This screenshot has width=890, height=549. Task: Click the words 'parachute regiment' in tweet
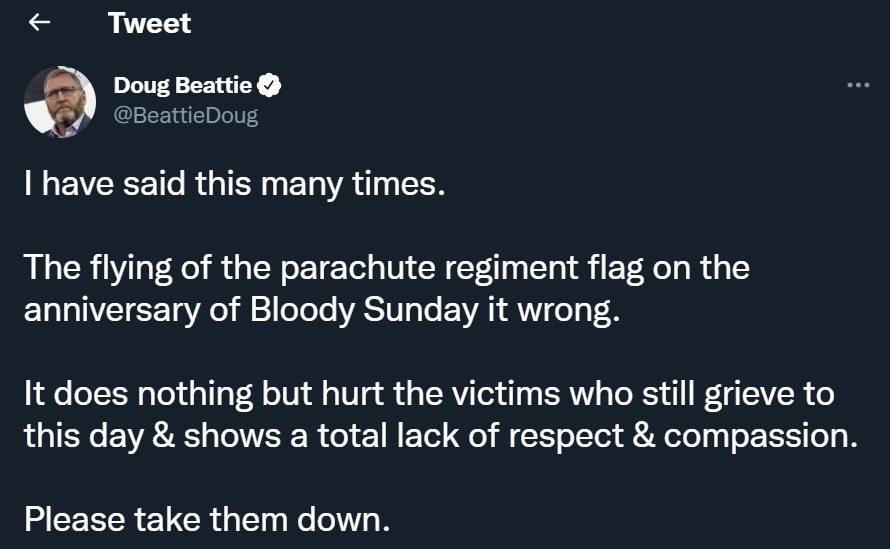(x=429, y=269)
